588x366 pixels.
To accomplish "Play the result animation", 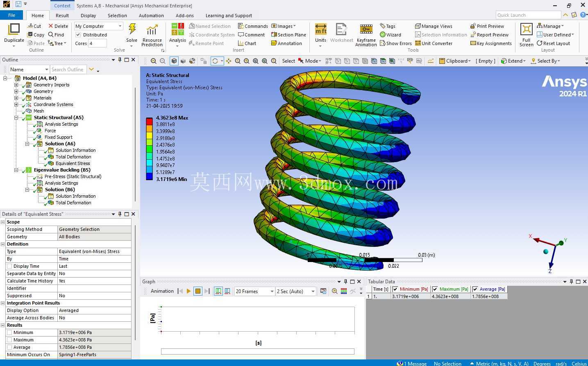I will 189,291.
